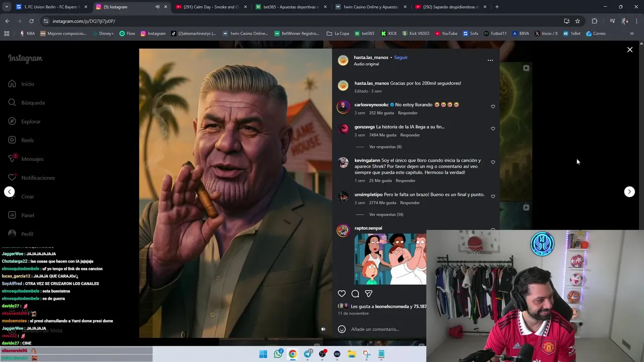Screen dimensions: 644x362
Task: Like carlosreynosokc's comment
Action: [x=493, y=107]
